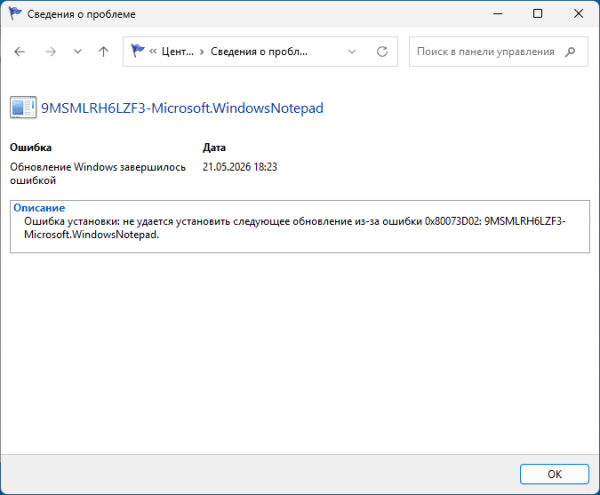
Task: Go forward with the right arrow
Action: coord(51,51)
